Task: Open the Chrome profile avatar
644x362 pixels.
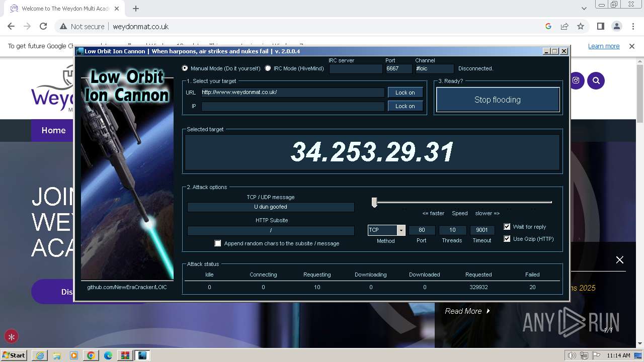Action: pyautogui.click(x=616, y=26)
